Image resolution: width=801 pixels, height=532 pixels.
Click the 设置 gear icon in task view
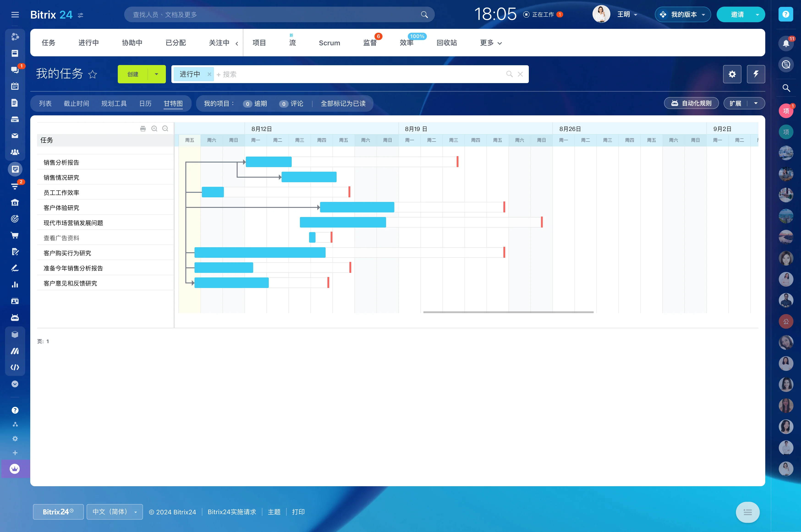732,74
